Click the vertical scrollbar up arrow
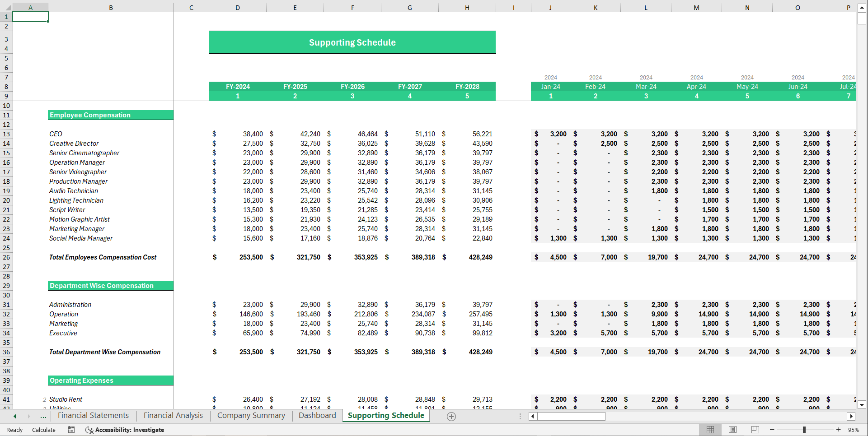Image resolution: width=868 pixels, height=436 pixels. [x=862, y=7]
